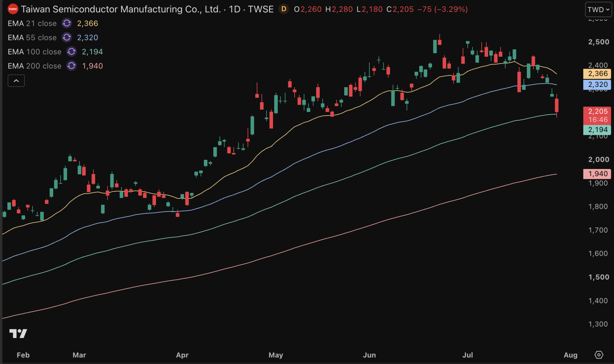Viewport: 614px width, 364px height.
Task: Click the open price O2,260 value
Action: pos(308,9)
